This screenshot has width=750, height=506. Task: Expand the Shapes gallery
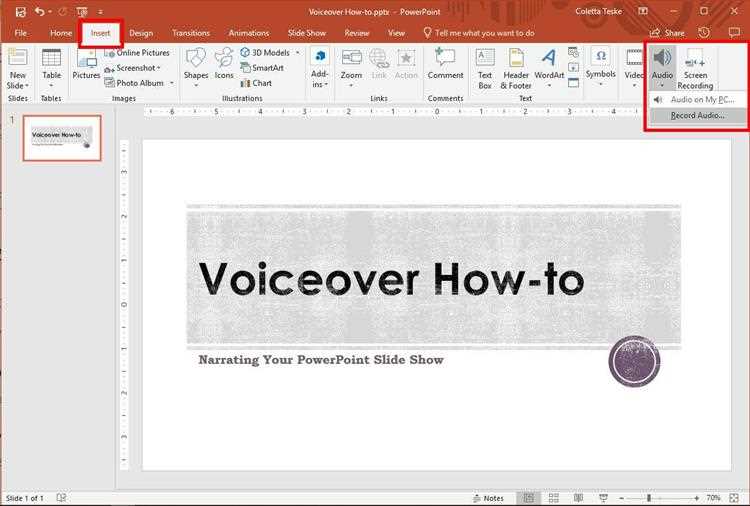click(196, 86)
